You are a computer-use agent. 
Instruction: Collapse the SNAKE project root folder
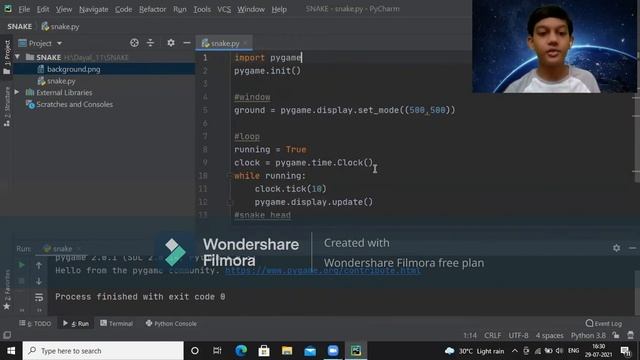click(x=18, y=57)
